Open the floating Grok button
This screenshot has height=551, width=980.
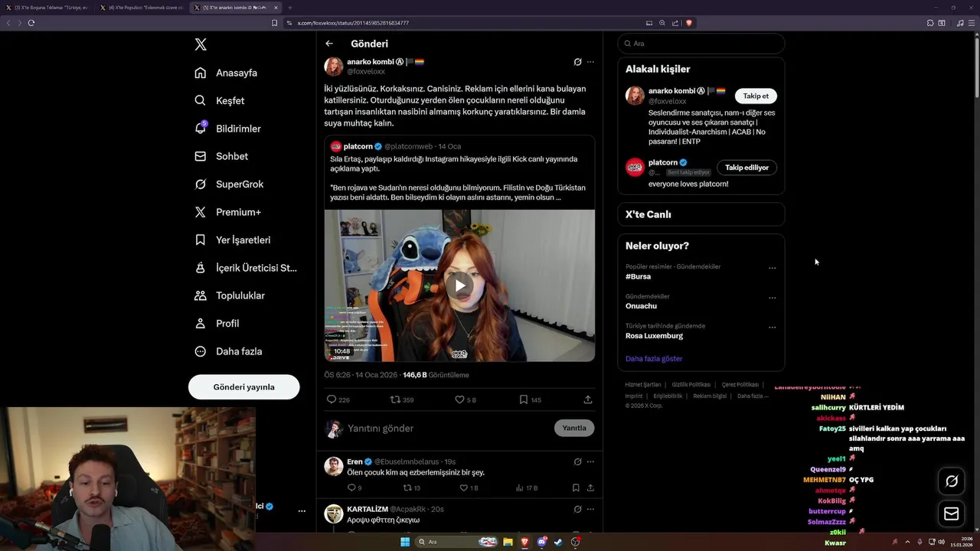952,481
